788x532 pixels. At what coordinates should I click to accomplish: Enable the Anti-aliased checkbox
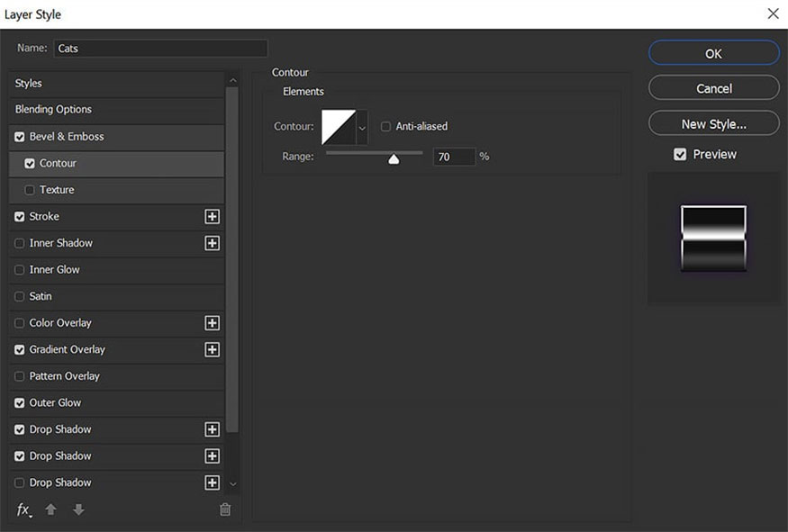tap(385, 126)
